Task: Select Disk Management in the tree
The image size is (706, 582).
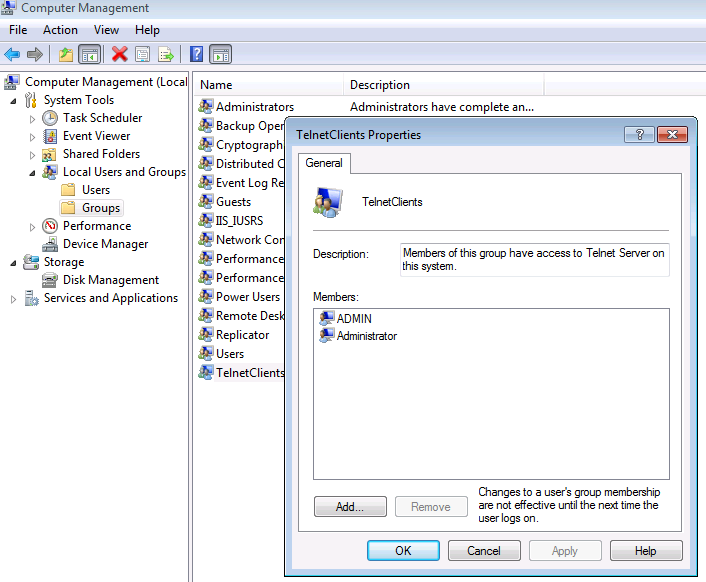Action: point(110,280)
